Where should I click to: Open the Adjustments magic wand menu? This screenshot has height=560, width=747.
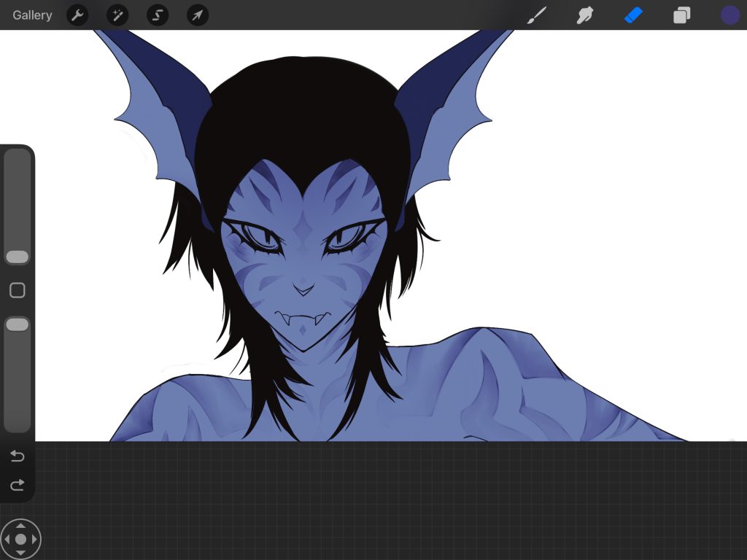tap(117, 15)
